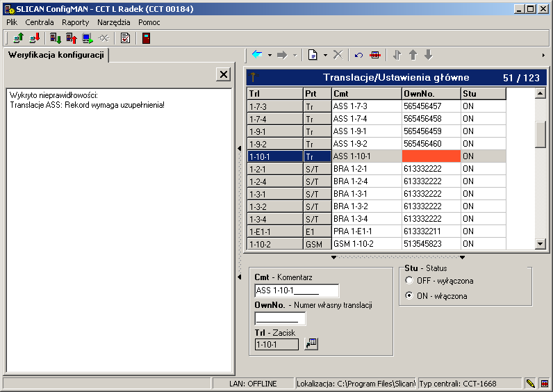Open the Centrala menu

(x=40, y=22)
